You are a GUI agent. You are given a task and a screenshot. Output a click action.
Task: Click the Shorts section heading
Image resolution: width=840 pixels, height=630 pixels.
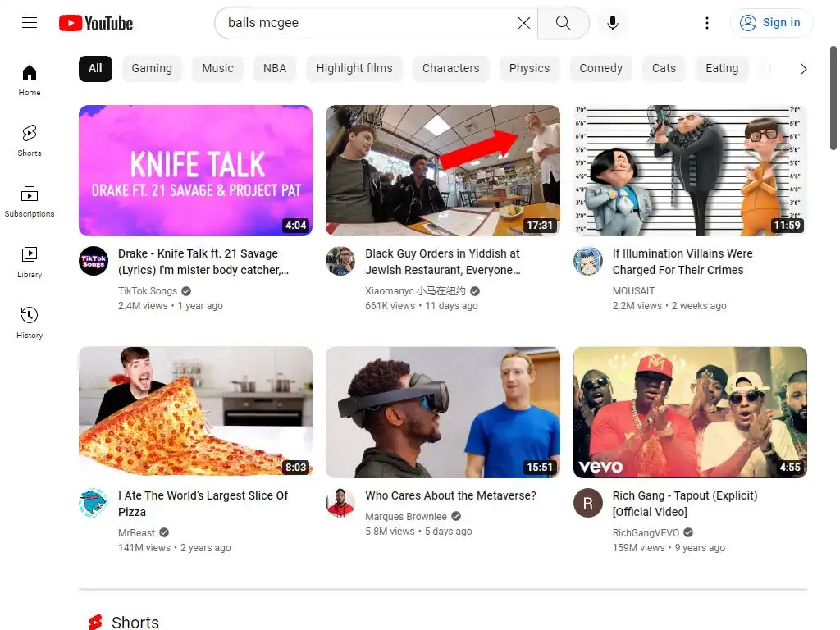point(135,622)
